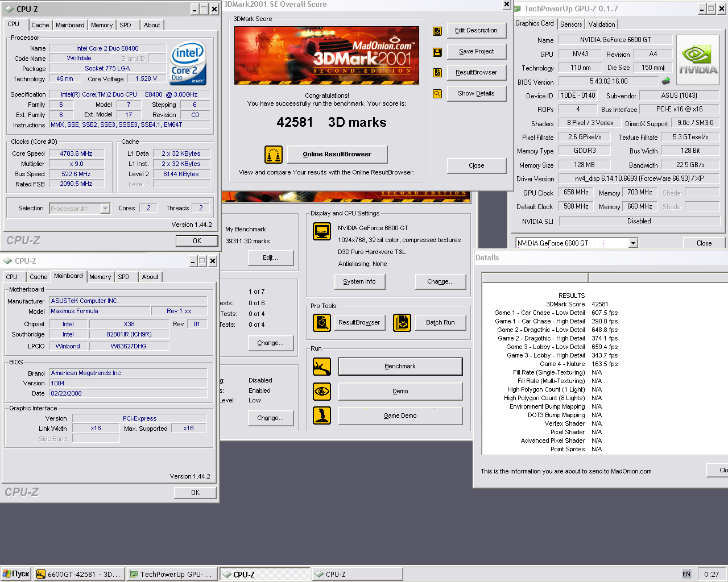728x582 pixels.
Task: Click OK in the lower CPU-Z window
Action: coord(195,493)
